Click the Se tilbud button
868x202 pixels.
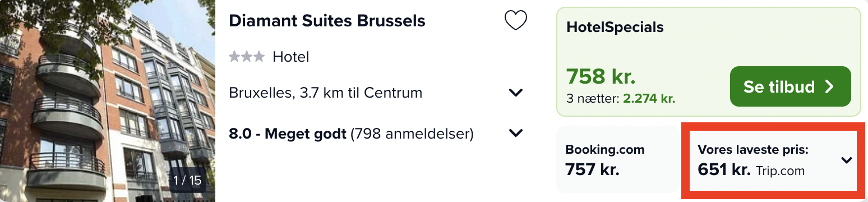point(790,86)
